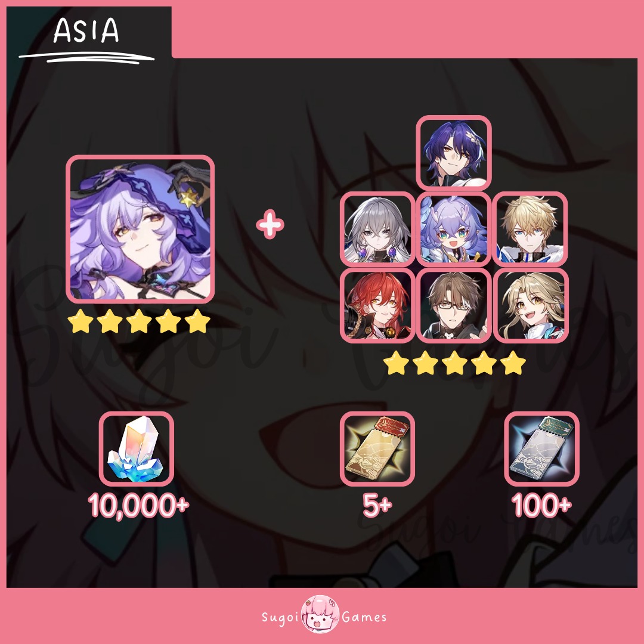Choose the lavender-haired dragon girl portrait
The height and width of the screenshot is (644, 644).
tap(454, 229)
